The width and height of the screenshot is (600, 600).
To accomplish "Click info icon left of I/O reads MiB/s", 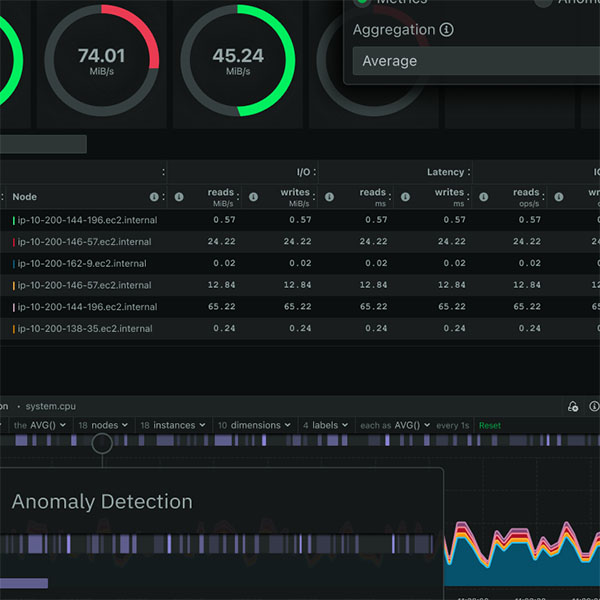I will coord(179,197).
